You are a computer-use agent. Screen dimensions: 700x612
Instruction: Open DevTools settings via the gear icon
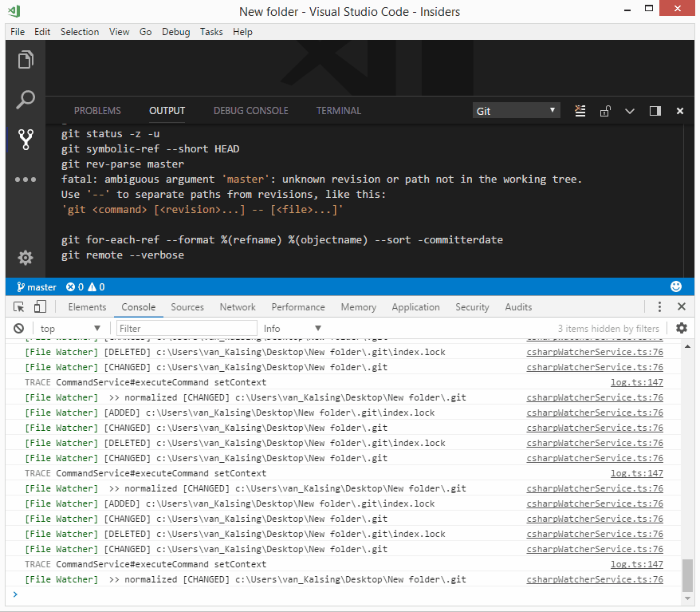point(682,328)
